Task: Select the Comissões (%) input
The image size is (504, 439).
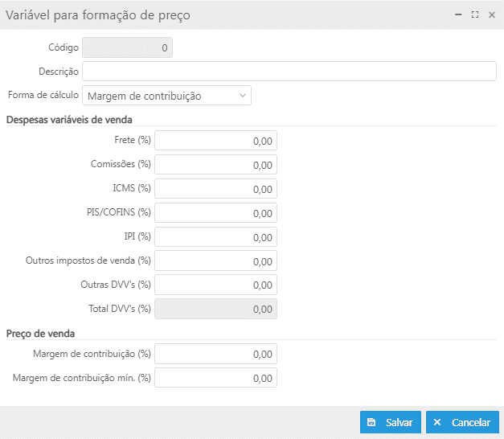Action: click(x=215, y=165)
